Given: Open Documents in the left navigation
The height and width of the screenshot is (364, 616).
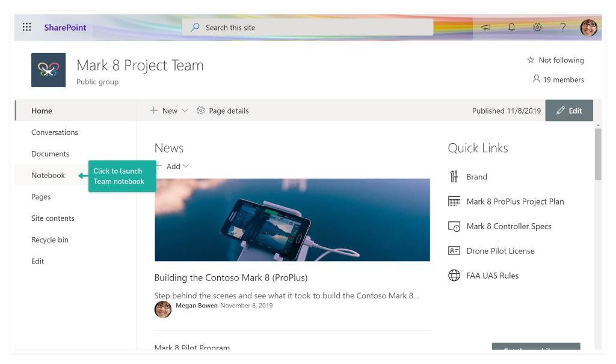Looking at the screenshot, I should [51, 153].
